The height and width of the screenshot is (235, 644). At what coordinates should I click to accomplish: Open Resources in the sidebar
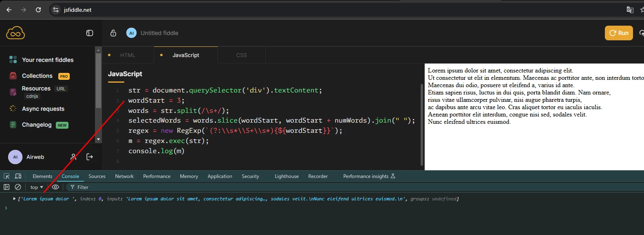coord(36,88)
